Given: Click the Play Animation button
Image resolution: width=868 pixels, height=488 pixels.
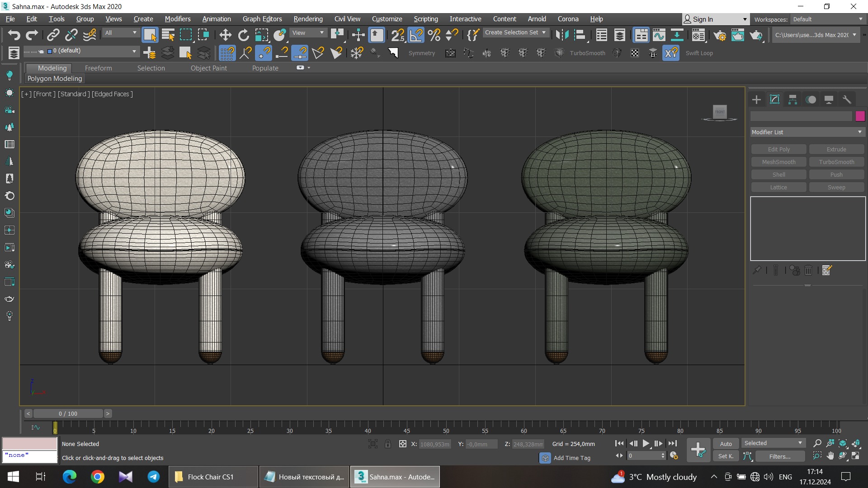Looking at the screenshot, I should click(x=646, y=444).
